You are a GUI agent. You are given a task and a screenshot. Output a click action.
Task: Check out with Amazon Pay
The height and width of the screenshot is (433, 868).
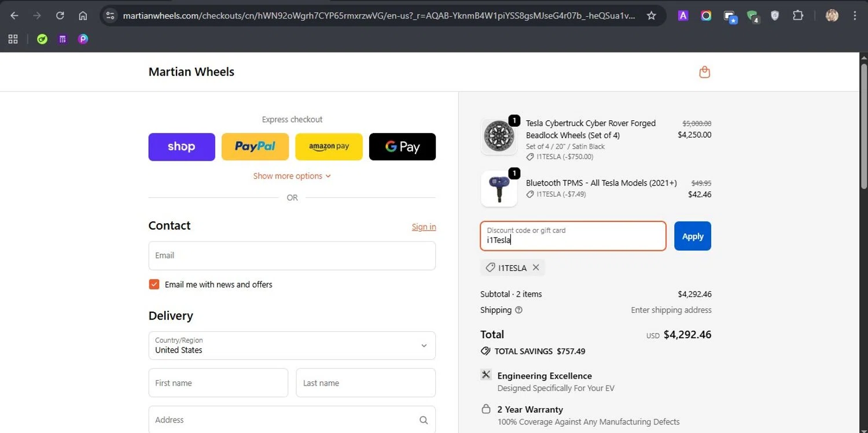click(x=329, y=147)
